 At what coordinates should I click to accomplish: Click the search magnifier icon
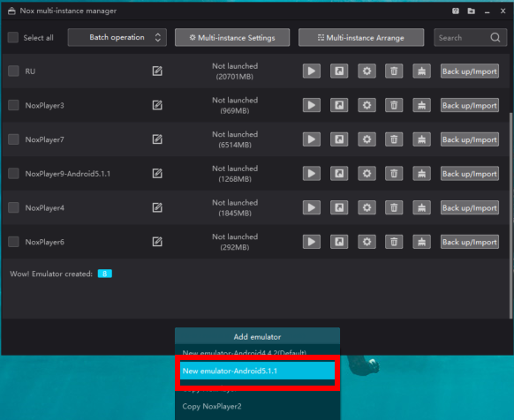click(495, 37)
